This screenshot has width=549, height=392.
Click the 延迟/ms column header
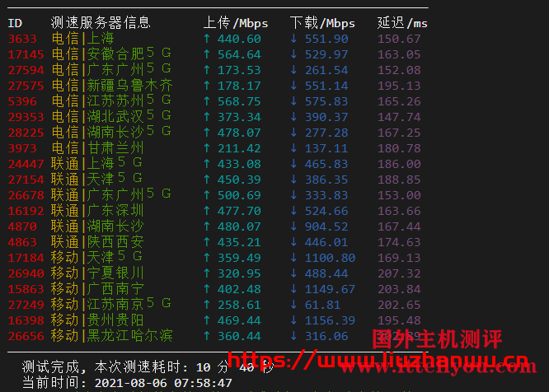402,23
